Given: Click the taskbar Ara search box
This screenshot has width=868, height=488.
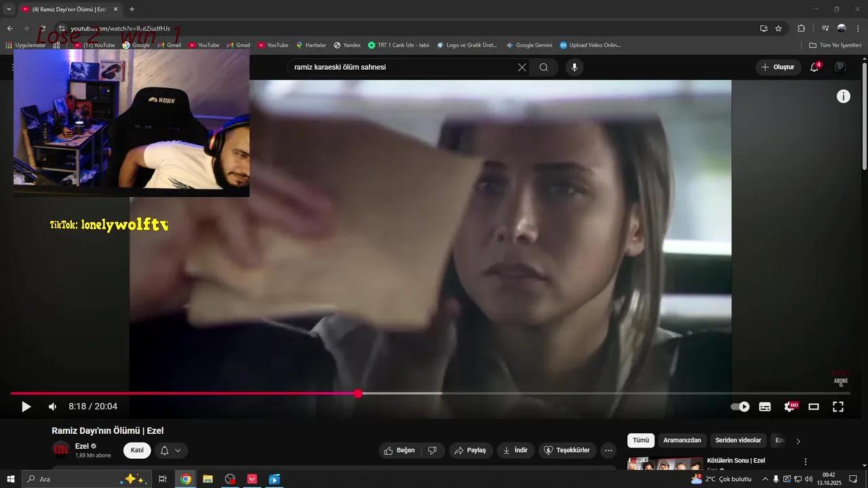Looking at the screenshot, I should (x=87, y=479).
